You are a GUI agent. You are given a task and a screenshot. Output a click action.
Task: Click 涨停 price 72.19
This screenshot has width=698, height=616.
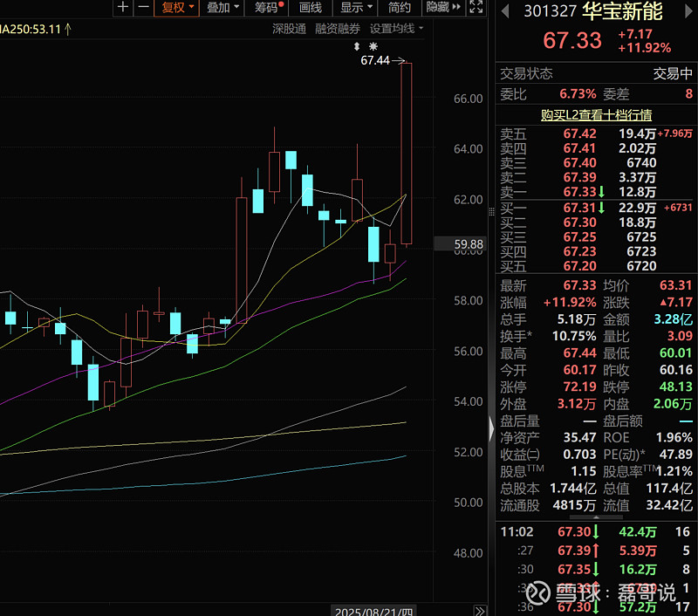click(x=579, y=387)
